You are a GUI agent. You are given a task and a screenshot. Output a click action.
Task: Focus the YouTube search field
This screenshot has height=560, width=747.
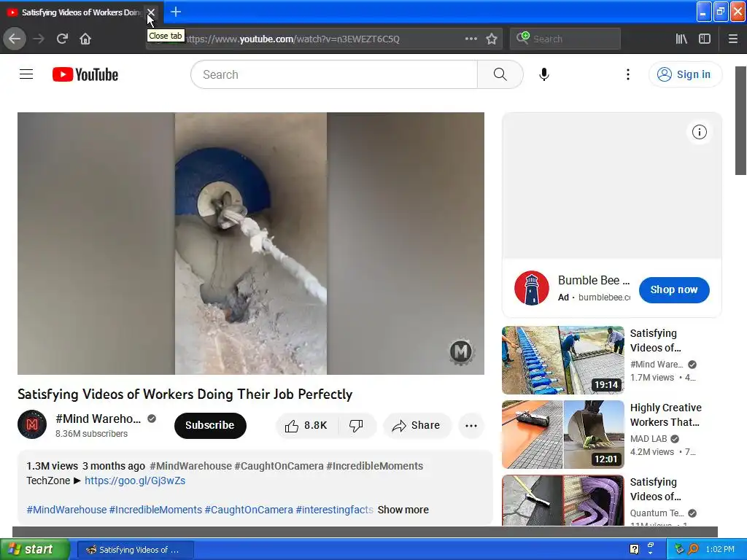point(334,74)
